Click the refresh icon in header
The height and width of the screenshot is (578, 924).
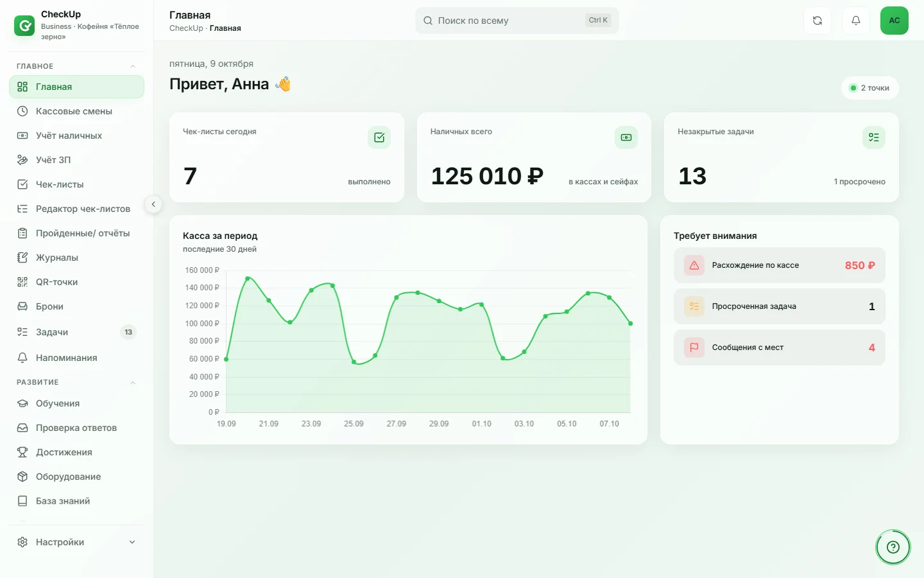817,21
